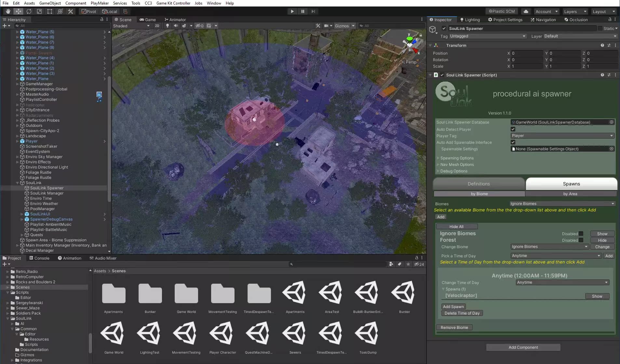Open object picker for Spawnable Settings
The width and height of the screenshot is (620, 364).
(x=612, y=149)
